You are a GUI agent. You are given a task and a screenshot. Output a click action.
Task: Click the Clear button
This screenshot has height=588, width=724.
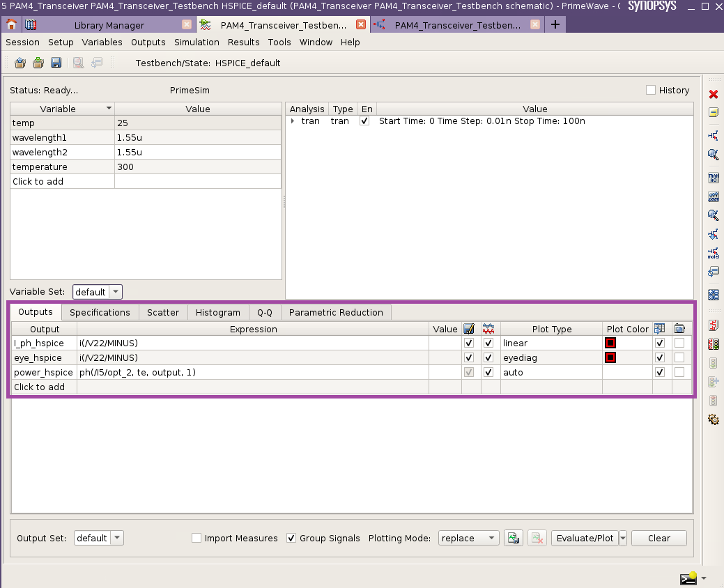[x=659, y=538]
